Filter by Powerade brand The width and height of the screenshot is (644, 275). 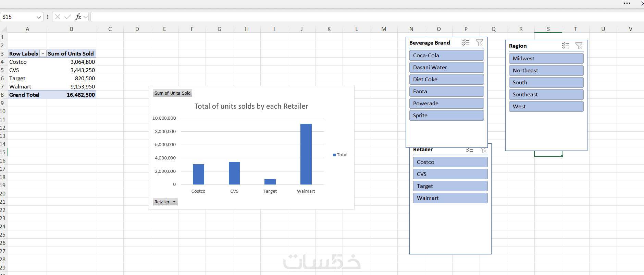tap(446, 103)
